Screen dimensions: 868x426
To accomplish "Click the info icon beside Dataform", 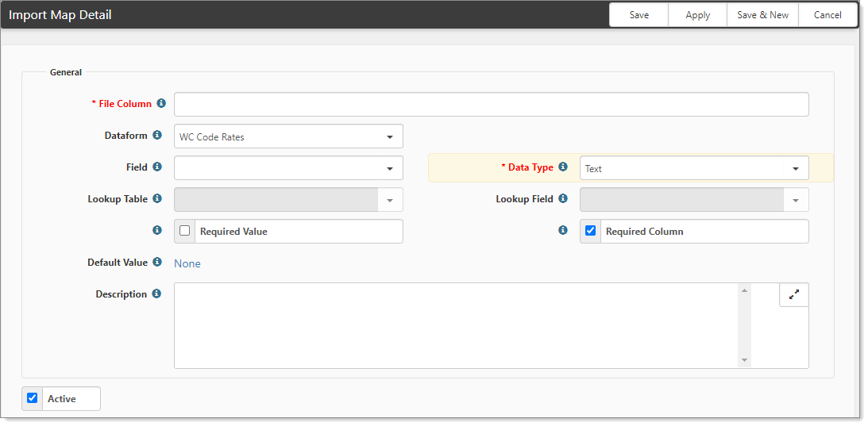I will point(157,135).
